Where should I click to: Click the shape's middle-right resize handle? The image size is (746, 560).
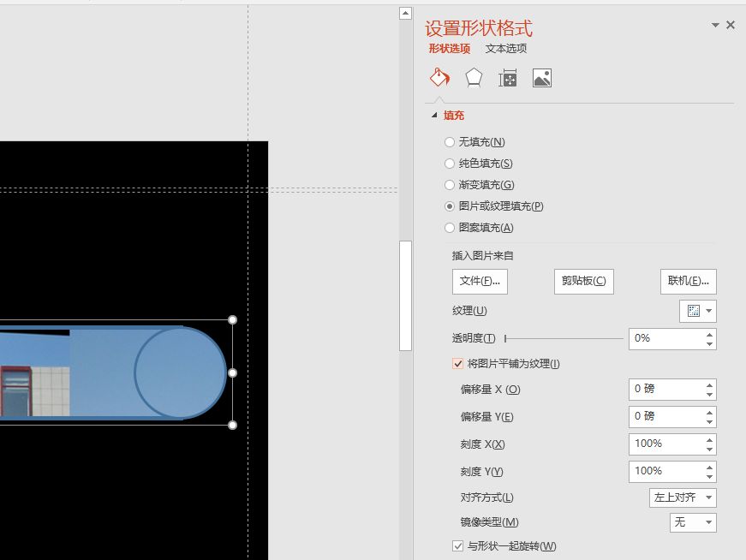(232, 372)
